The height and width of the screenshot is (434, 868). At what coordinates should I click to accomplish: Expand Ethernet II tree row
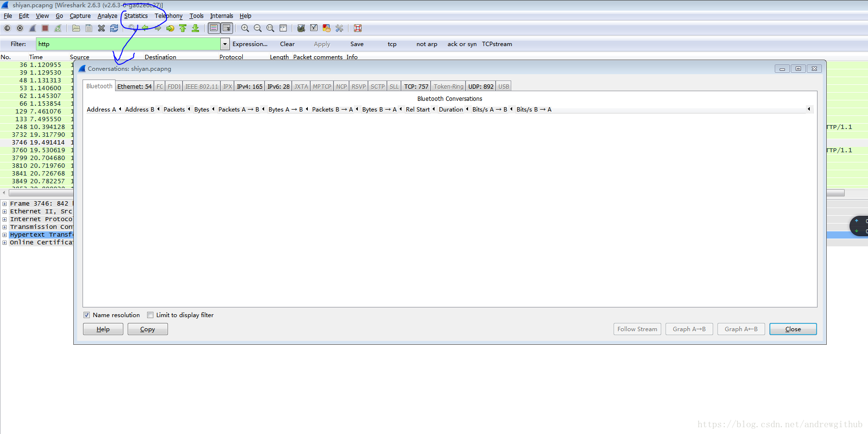(x=5, y=211)
